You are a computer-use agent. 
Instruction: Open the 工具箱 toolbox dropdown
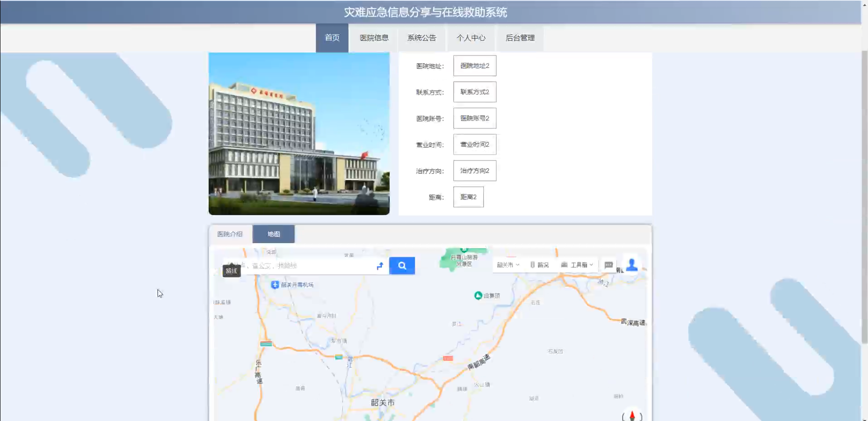point(577,265)
